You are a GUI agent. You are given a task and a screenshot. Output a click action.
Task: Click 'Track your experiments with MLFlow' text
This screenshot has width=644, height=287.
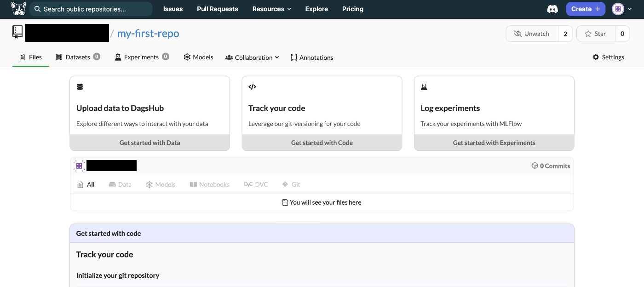(x=471, y=124)
